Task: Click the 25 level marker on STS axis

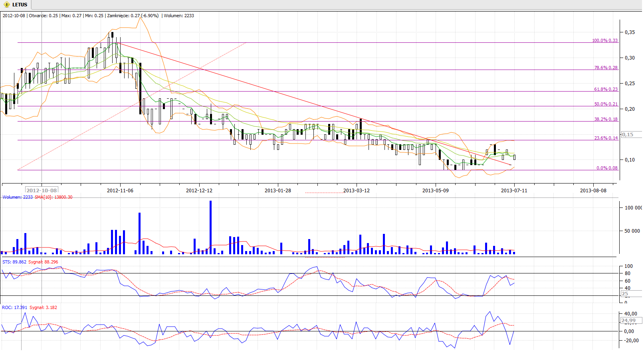Action: [x=625, y=294]
